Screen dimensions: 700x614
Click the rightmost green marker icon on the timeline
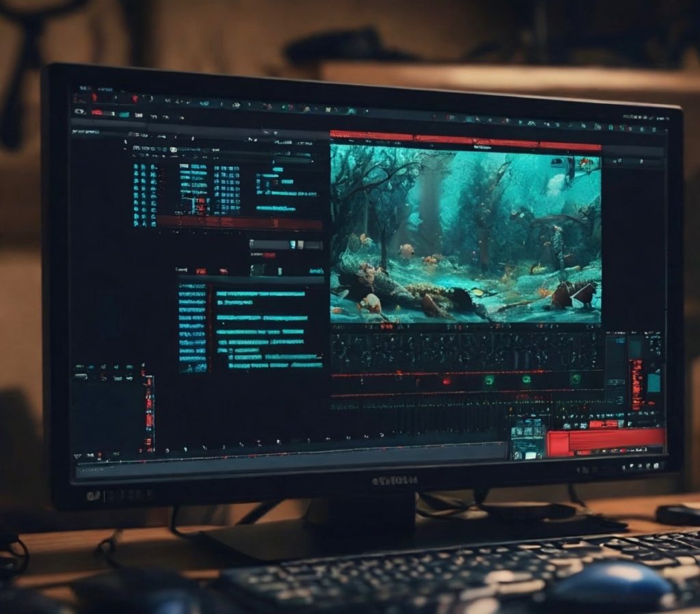pyautogui.click(x=576, y=378)
